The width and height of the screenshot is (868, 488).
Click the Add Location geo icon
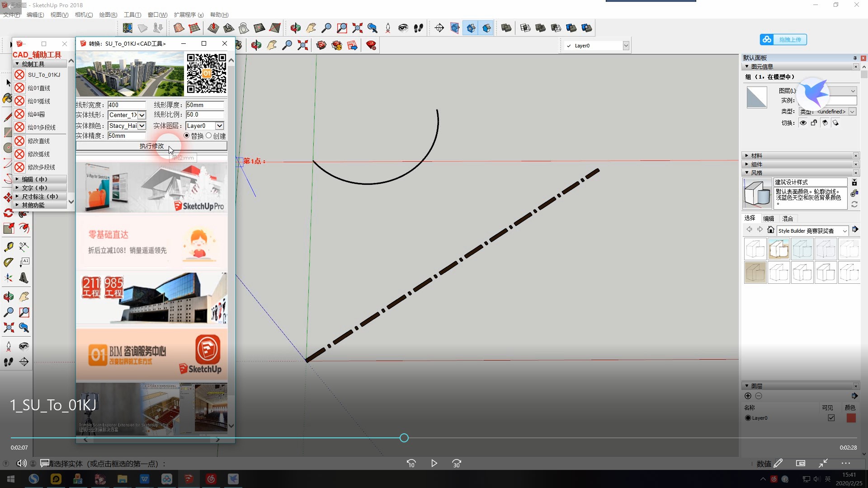[x=128, y=28]
